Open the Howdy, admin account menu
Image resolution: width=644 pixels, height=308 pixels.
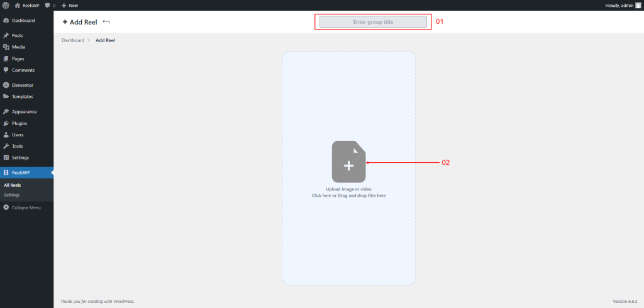(618, 5)
